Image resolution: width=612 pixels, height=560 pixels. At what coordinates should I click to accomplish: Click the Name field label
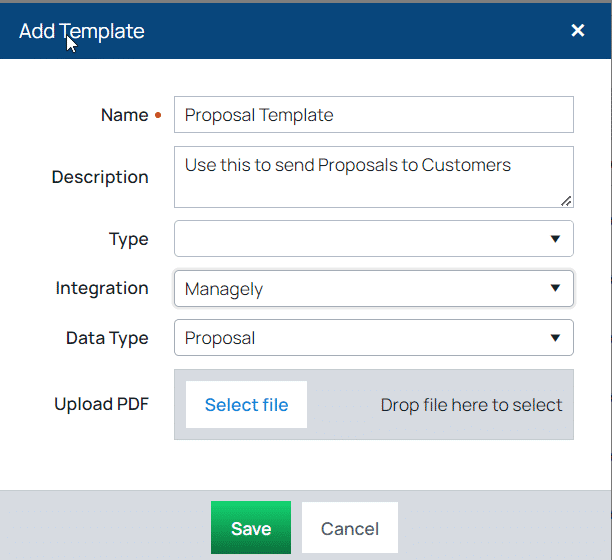pos(124,115)
